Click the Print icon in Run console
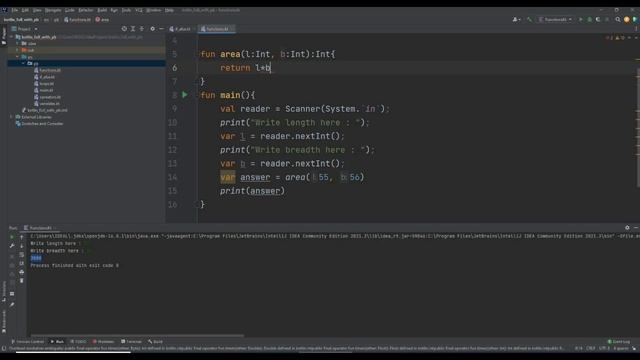Screen dimensions: 640x360 pyautogui.click(x=22, y=272)
